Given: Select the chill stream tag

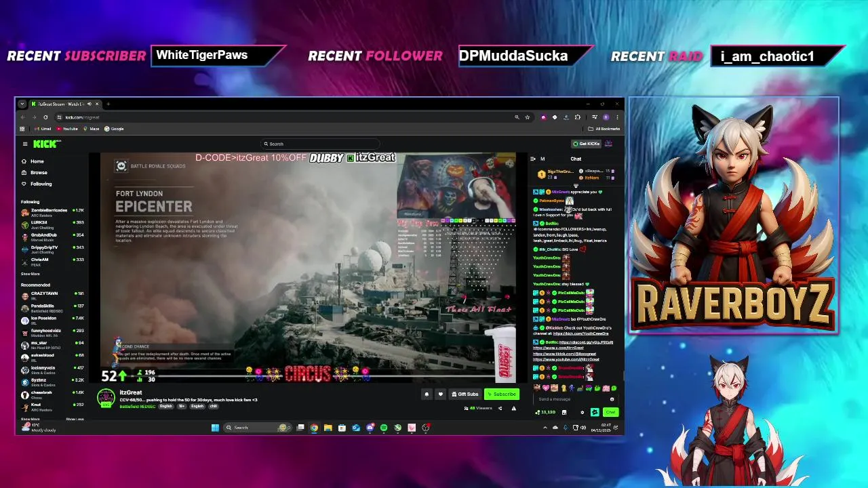Looking at the screenshot, I should coord(214,406).
